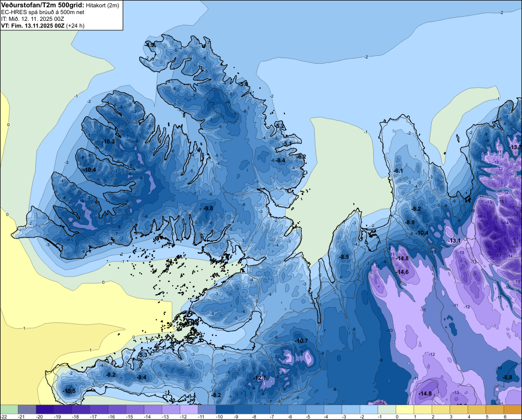This screenshot has height=420, width=522.
Task: Click the -10.3 temperature value on map
Action: (x=108, y=141)
